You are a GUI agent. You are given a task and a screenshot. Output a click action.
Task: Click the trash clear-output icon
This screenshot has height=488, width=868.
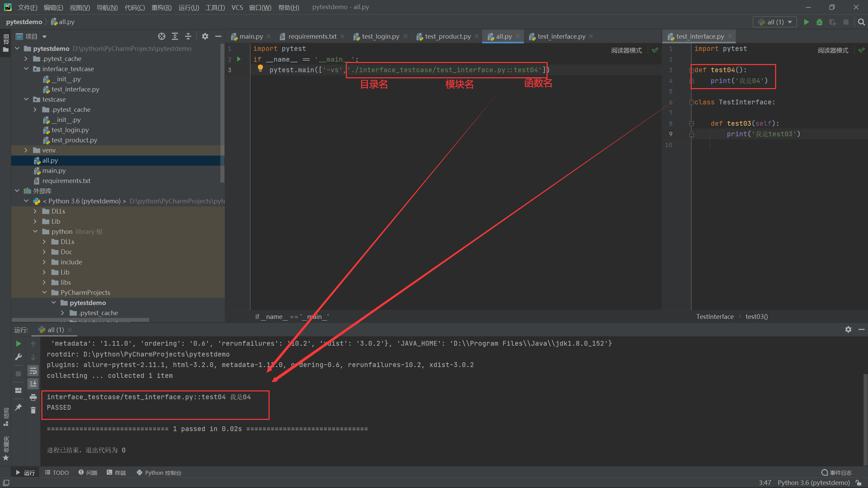pos(33,410)
